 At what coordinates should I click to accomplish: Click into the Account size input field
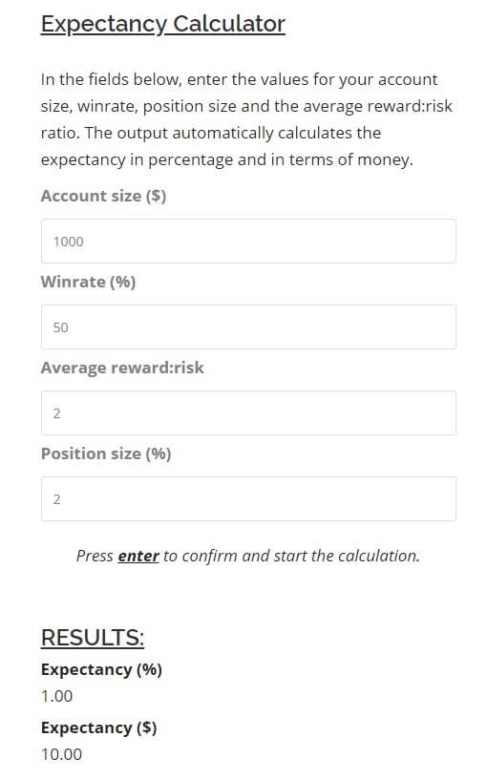point(248,241)
